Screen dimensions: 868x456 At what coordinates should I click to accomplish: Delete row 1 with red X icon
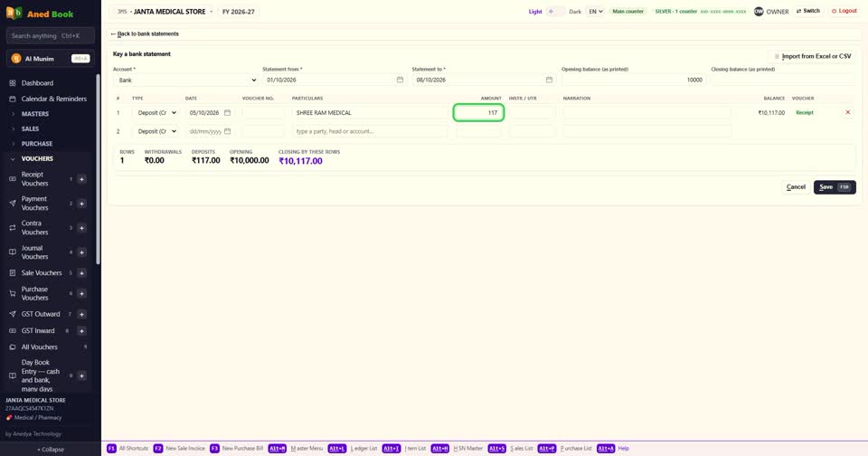tap(847, 112)
